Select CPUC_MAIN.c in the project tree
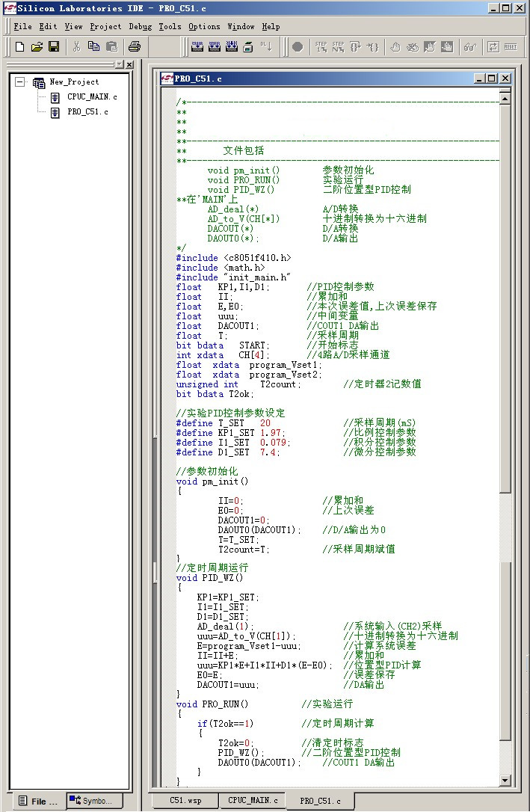Screen dimensions: 530x812 [92, 97]
